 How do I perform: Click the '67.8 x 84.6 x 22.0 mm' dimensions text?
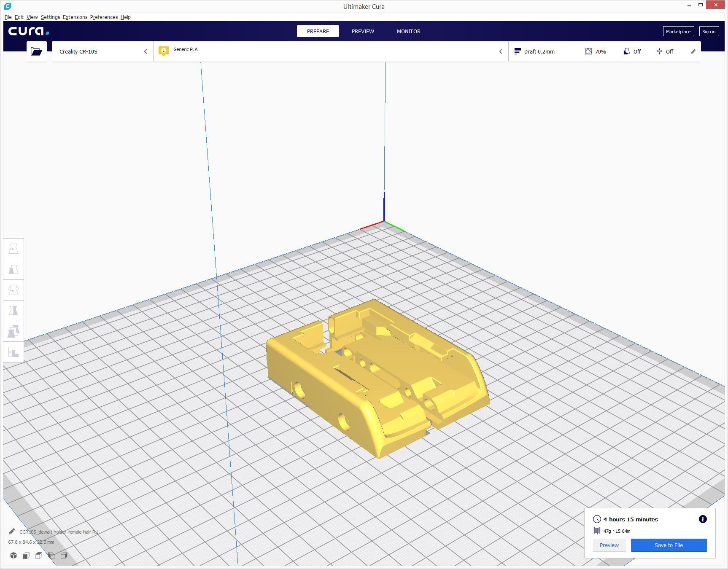(31, 542)
